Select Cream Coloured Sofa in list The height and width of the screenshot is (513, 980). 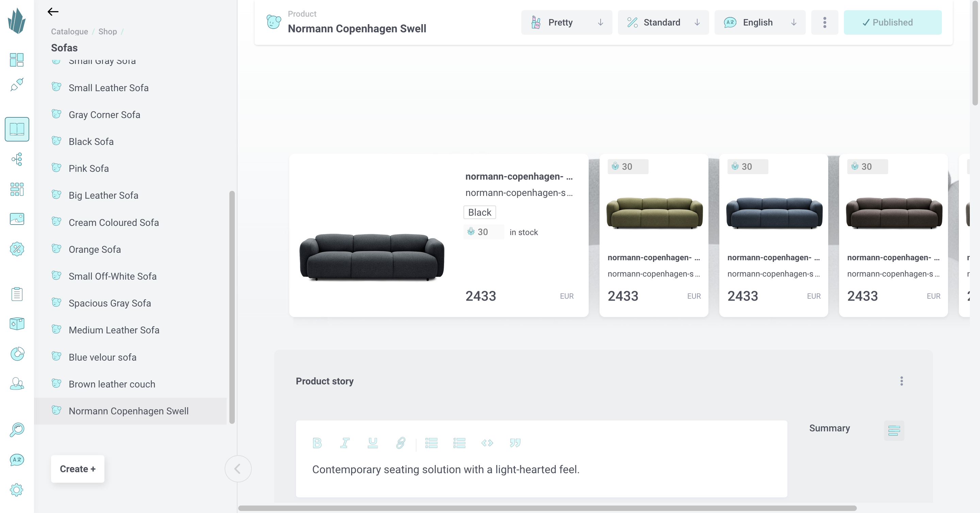[130, 222]
